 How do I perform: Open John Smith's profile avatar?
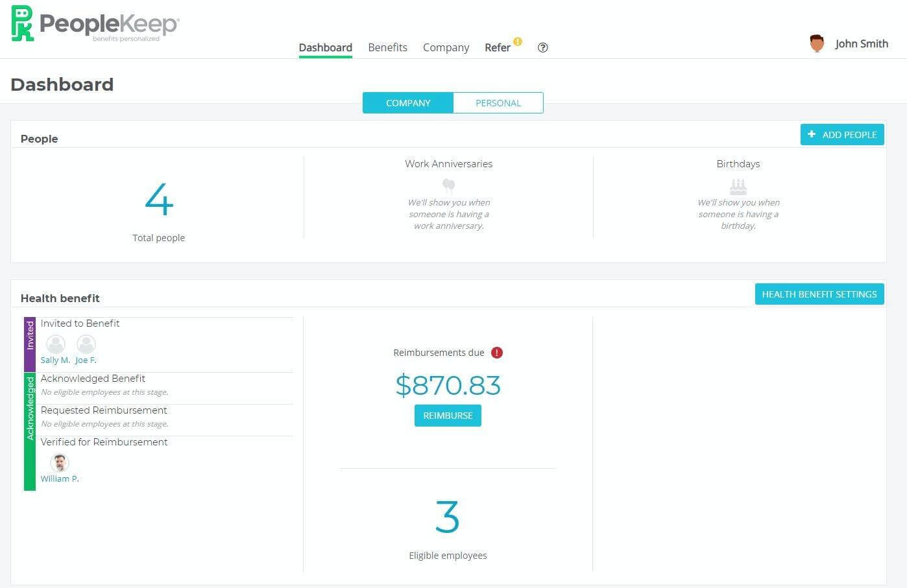click(x=817, y=43)
